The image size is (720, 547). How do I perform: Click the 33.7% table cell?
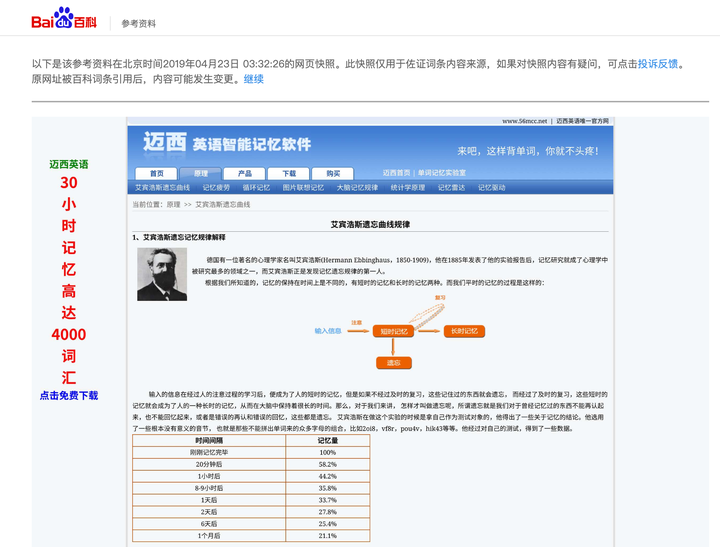(328, 500)
